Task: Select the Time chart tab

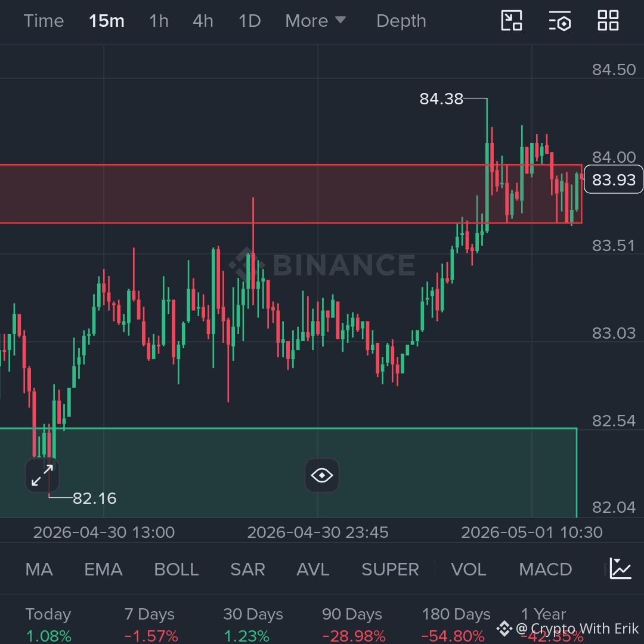Action: point(44,21)
